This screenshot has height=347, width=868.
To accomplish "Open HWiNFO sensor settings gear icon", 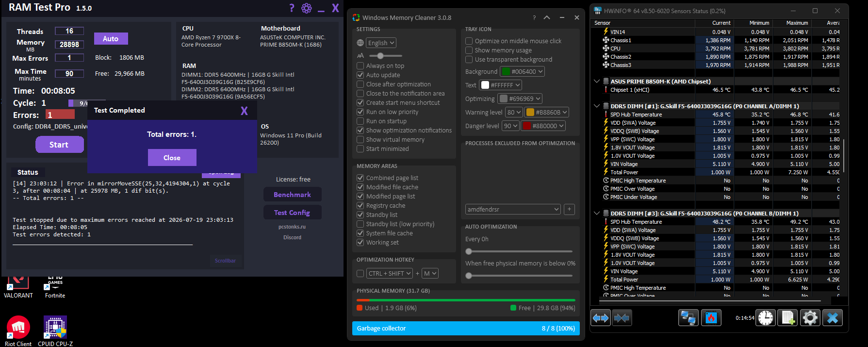I will pos(810,318).
